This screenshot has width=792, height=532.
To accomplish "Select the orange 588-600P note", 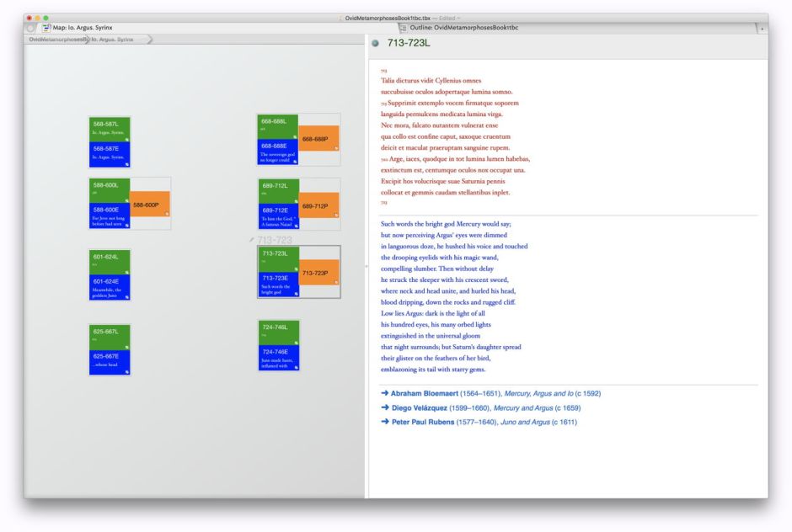I will point(149,205).
